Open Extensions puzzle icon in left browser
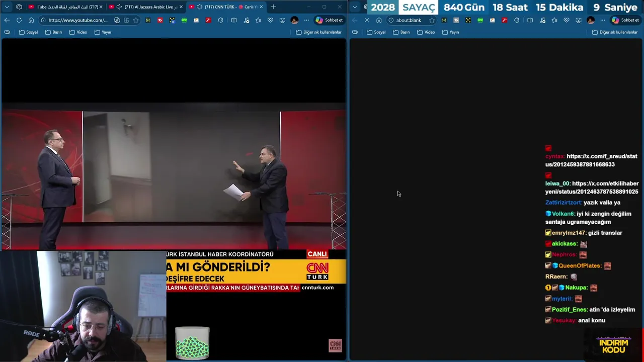The width and height of the screenshot is (644, 362). click(x=220, y=20)
